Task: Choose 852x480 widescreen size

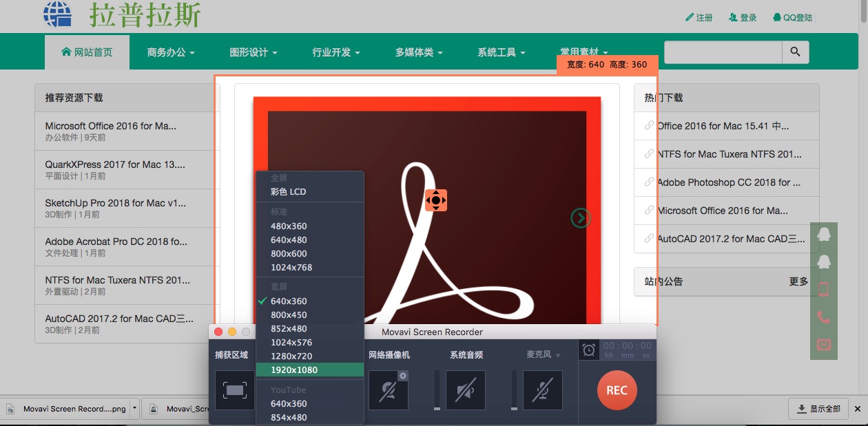Action: pos(310,328)
